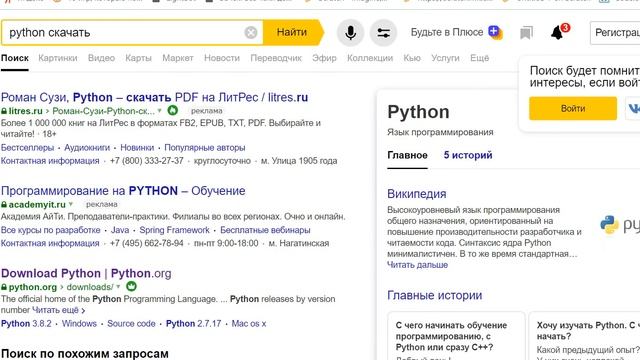The height and width of the screenshot is (360, 640).
Task: Open Download Python | Python.org result
Action: 86,273
